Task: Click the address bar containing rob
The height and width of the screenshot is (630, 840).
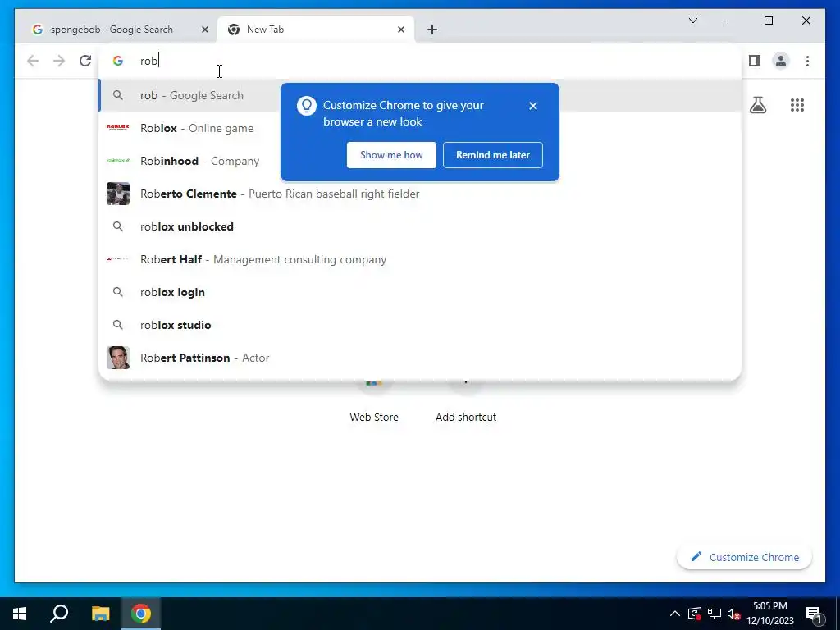Action: coord(421,61)
